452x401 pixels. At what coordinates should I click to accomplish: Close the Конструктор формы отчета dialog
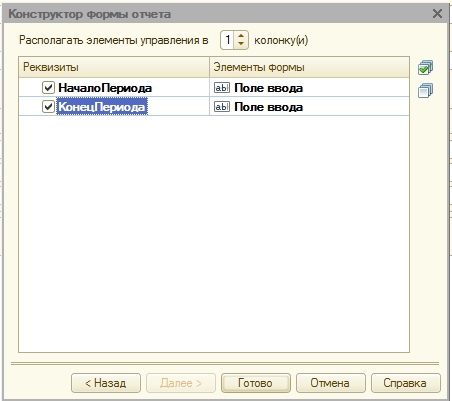tap(437, 14)
